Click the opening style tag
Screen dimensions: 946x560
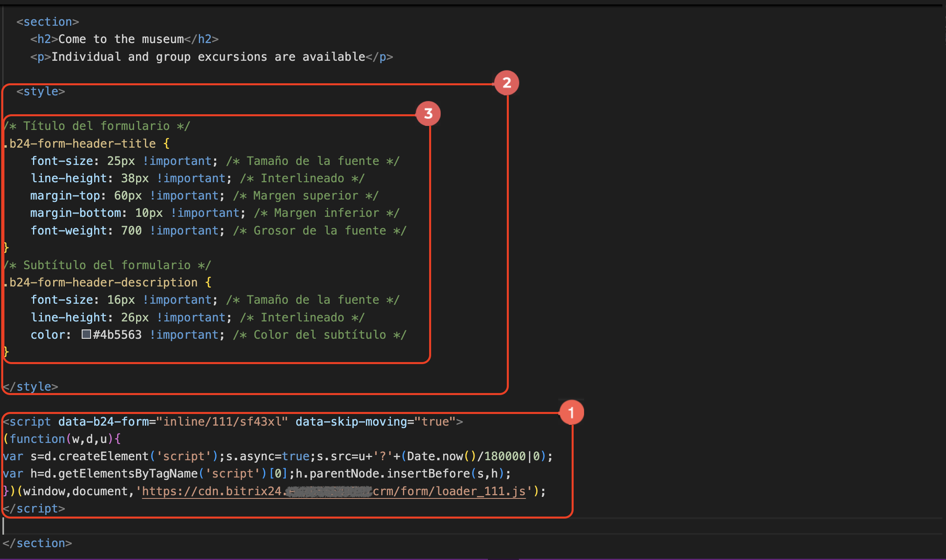(x=41, y=91)
